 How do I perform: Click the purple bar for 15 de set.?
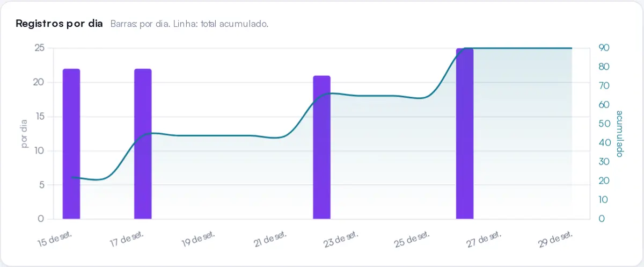pos(71,144)
